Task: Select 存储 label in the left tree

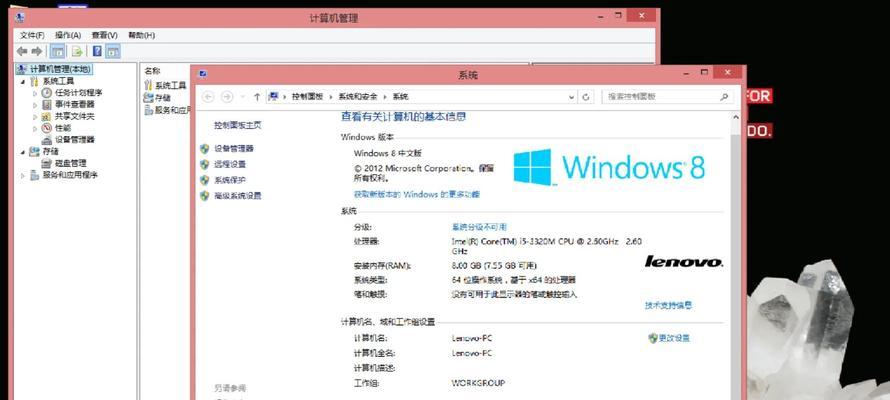Action: coord(51,151)
